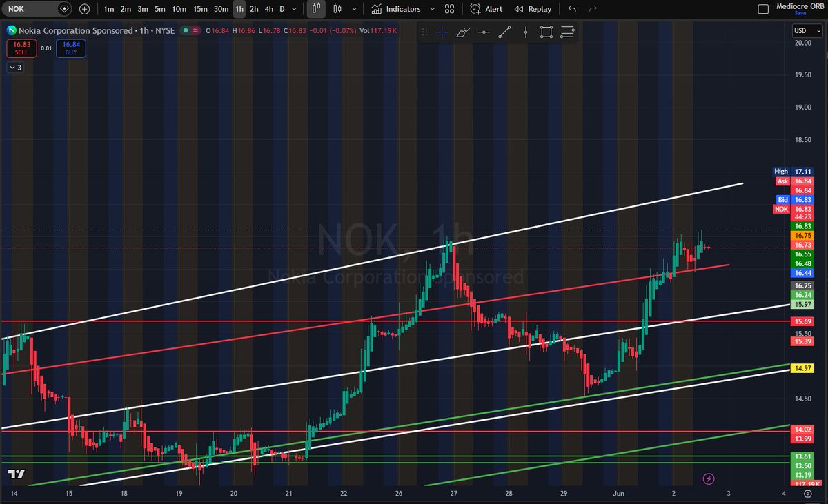Select the crosshair cursor tool
Screen dimensions: 828x504
click(442, 32)
